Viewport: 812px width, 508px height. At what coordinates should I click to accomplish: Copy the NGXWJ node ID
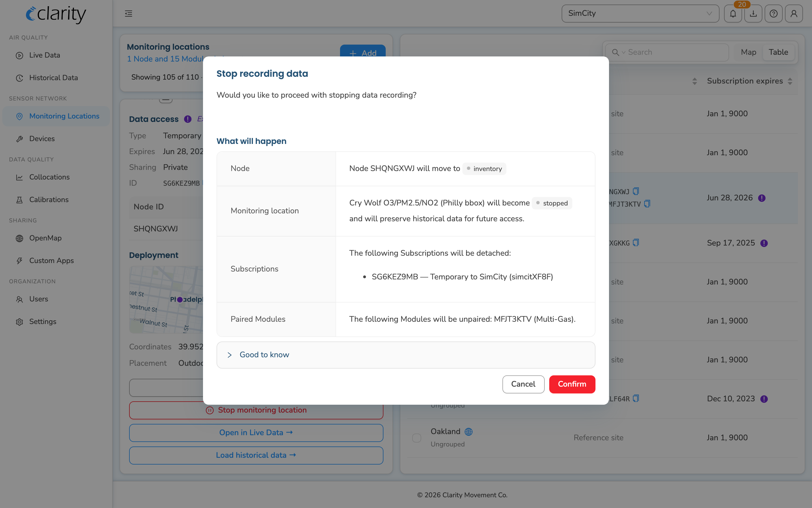tap(636, 191)
